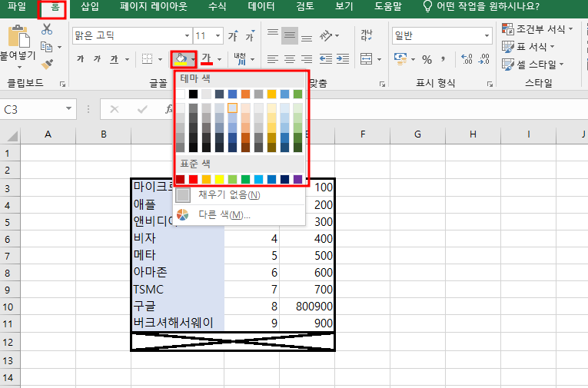
Task: Pick the orange theme color swatch
Action: coord(246,94)
